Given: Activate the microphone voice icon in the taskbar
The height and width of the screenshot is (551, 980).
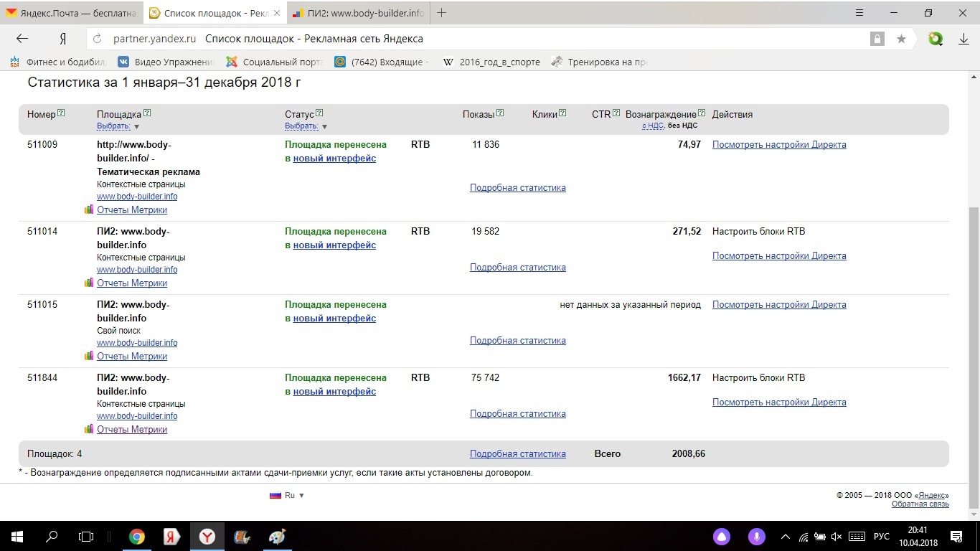Looking at the screenshot, I should [756, 537].
